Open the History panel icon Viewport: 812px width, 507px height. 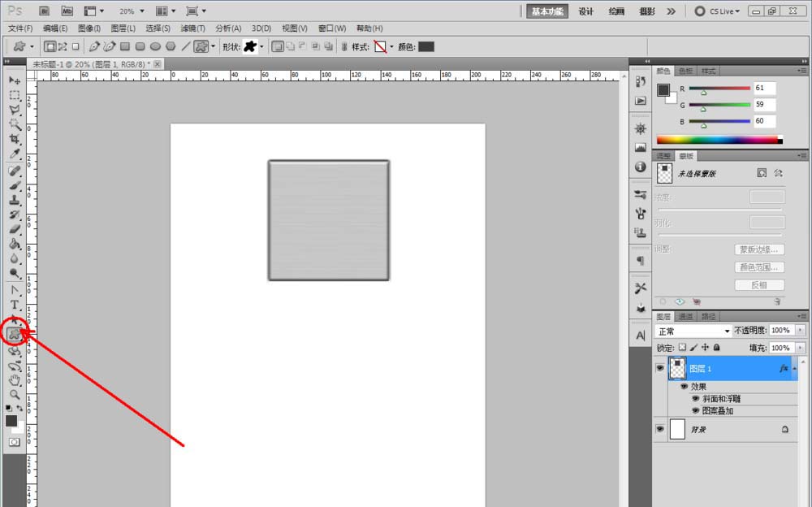coord(641,81)
